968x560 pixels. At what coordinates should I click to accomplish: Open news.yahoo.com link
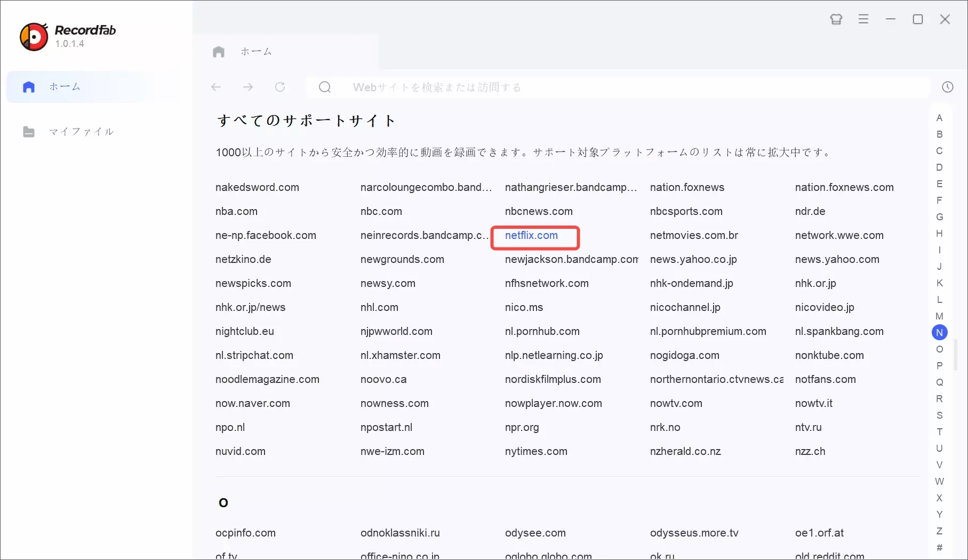click(837, 259)
